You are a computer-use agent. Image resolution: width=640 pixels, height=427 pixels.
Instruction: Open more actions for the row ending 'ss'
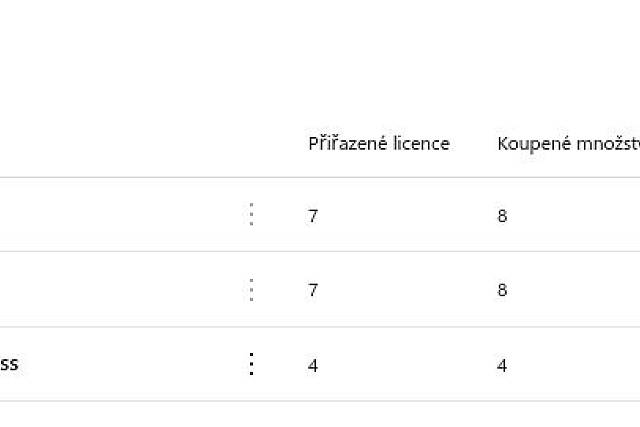[251, 365]
